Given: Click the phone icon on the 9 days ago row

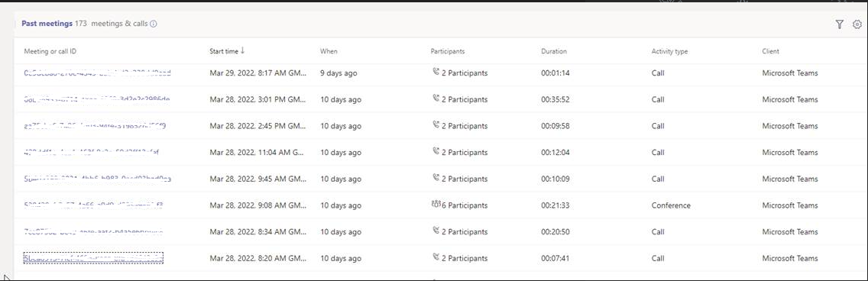Looking at the screenshot, I should [436, 73].
